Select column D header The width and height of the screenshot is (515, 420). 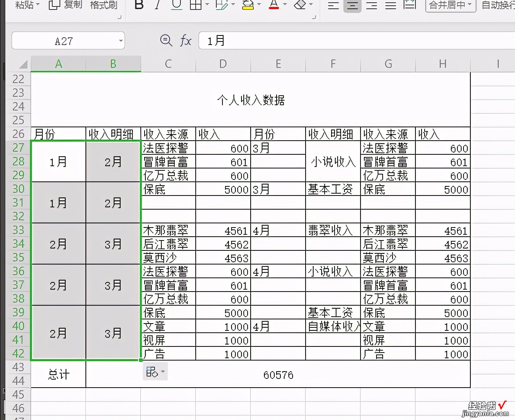(223, 64)
